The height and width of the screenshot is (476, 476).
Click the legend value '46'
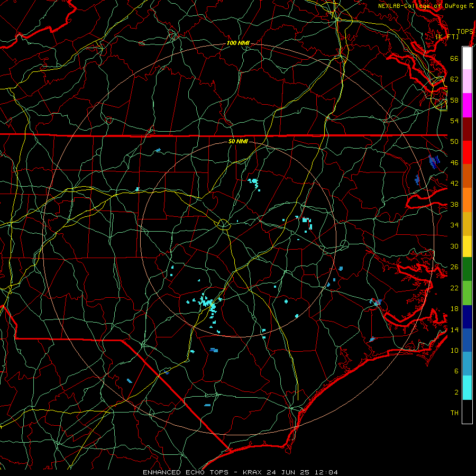(454, 163)
